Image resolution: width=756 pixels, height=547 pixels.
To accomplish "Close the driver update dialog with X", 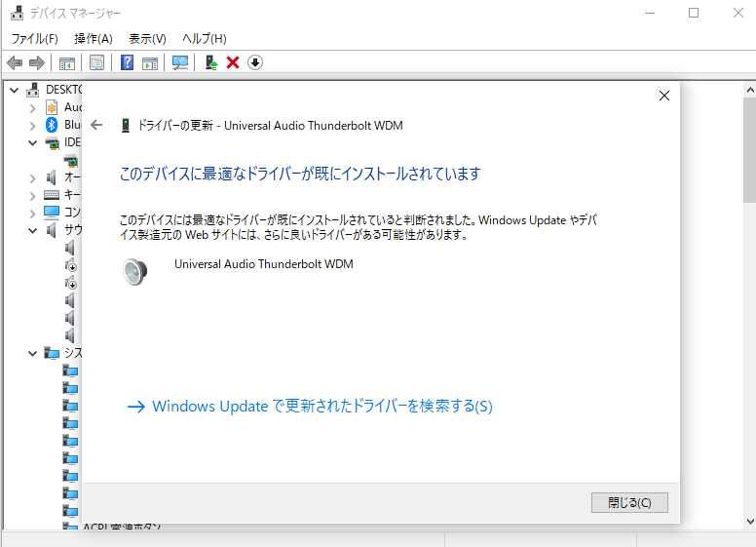I will pyautogui.click(x=664, y=96).
